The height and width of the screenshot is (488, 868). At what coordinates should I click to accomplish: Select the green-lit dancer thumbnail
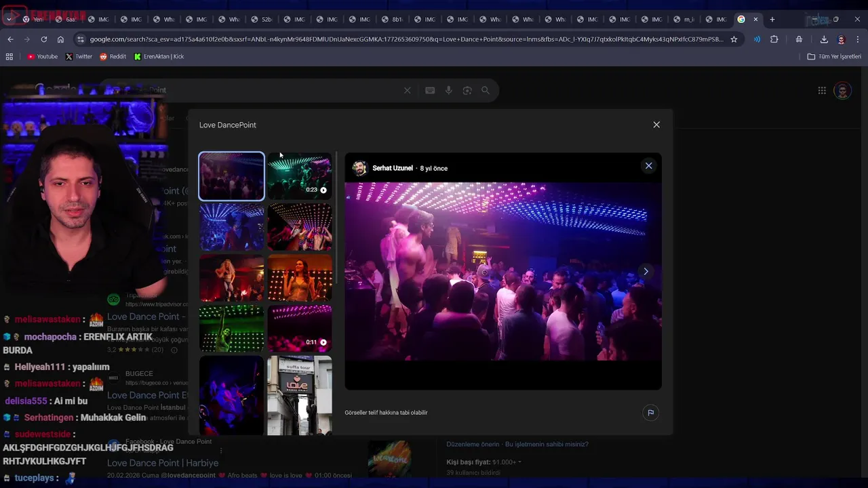(231, 328)
